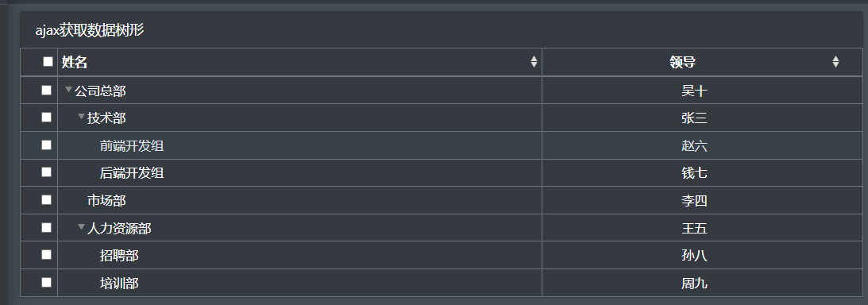Click the 姓名 column header label
The width and height of the screenshot is (868, 305).
(x=75, y=63)
